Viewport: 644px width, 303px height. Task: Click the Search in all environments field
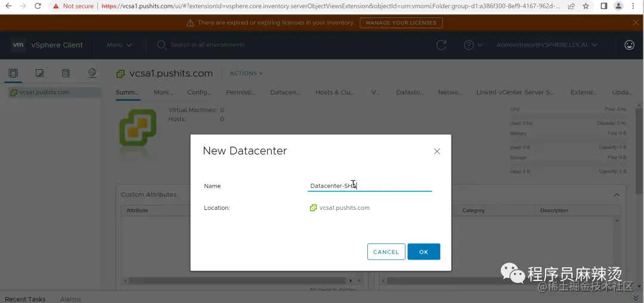pyautogui.click(x=208, y=45)
